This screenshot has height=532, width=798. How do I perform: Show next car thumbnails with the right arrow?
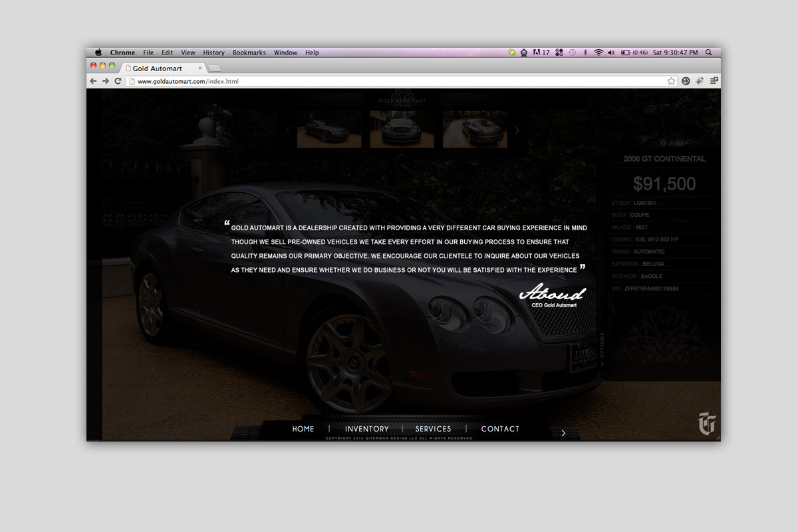point(517,130)
